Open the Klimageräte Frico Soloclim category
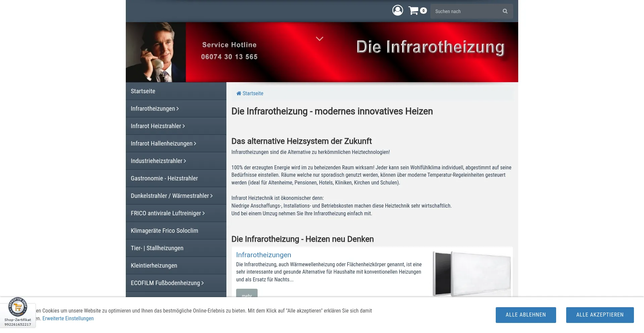The image size is (644, 333). coord(164,230)
